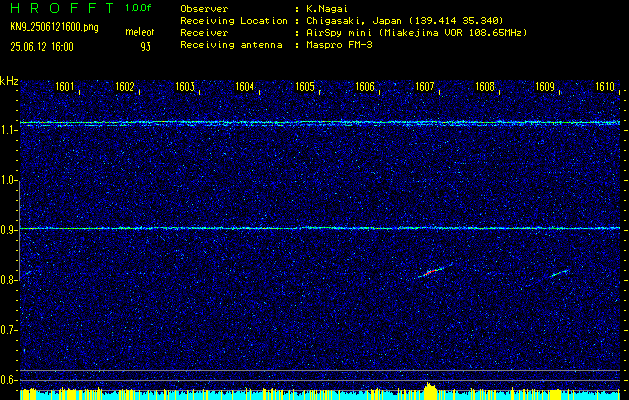Click the 1.1 frequency axis label

(8, 130)
